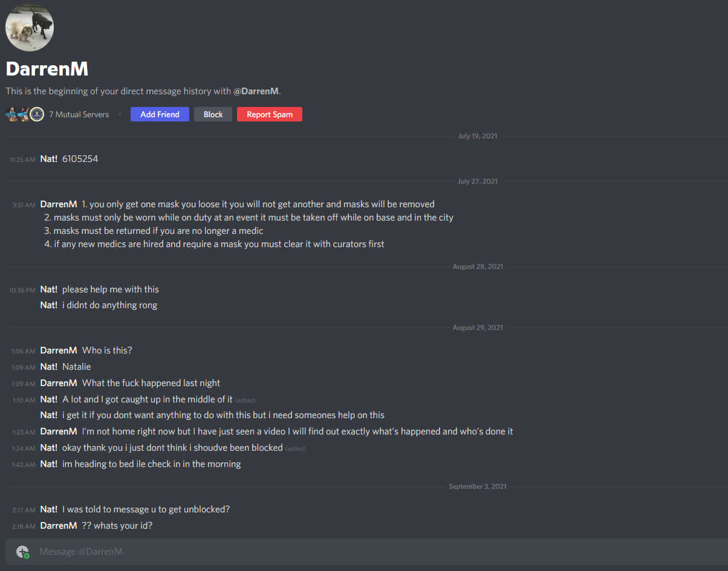Click the @DarrenM mention in intro text

[256, 91]
